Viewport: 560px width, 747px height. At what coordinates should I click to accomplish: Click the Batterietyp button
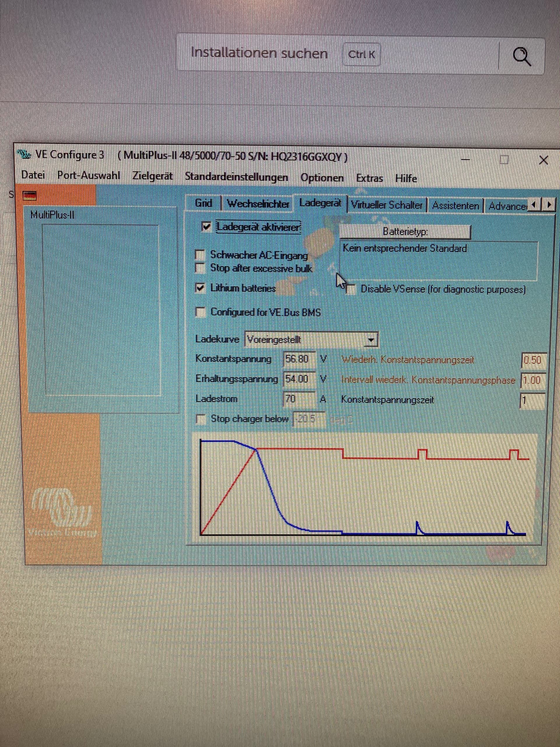405,232
